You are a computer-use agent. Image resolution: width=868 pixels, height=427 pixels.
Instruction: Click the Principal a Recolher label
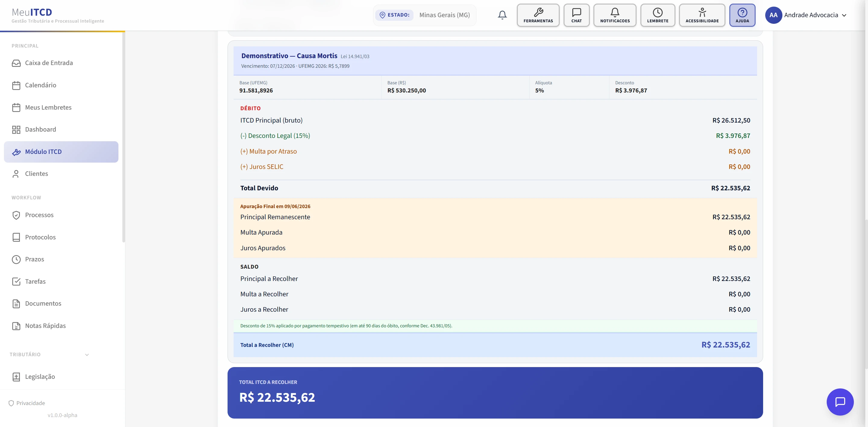click(x=269, y=279)
